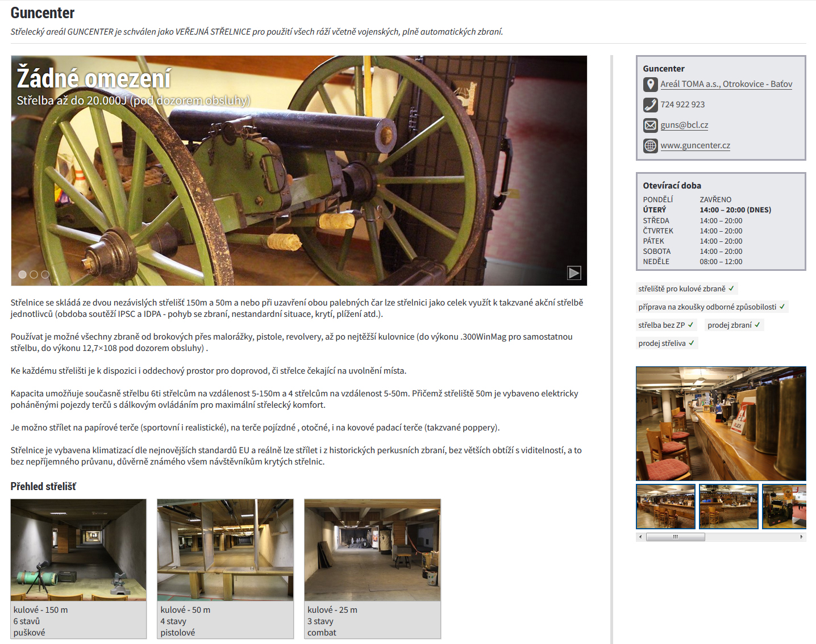Screen dimensions: 816x644
Task: Click the combat caption text
Action: click(x=322, y=633)
